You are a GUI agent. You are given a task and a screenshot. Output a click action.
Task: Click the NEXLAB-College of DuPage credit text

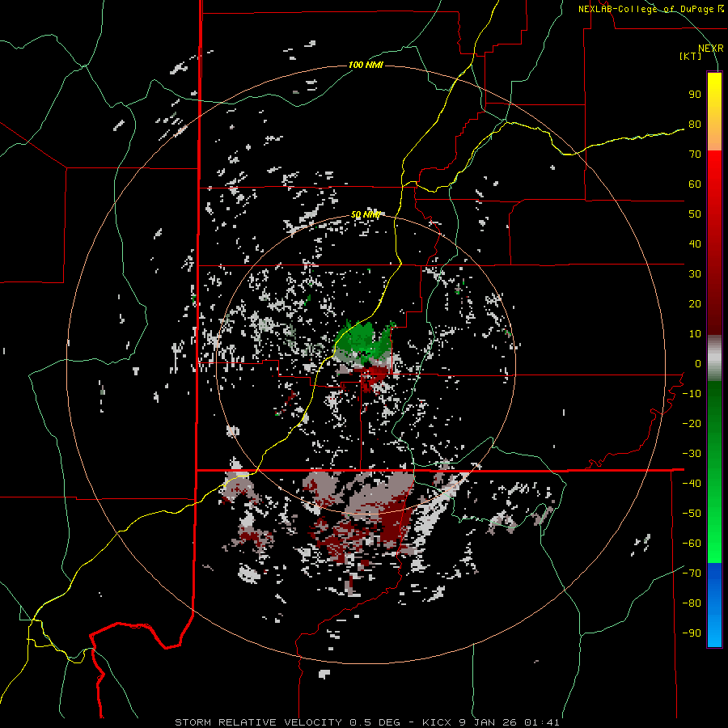[650, 9]
